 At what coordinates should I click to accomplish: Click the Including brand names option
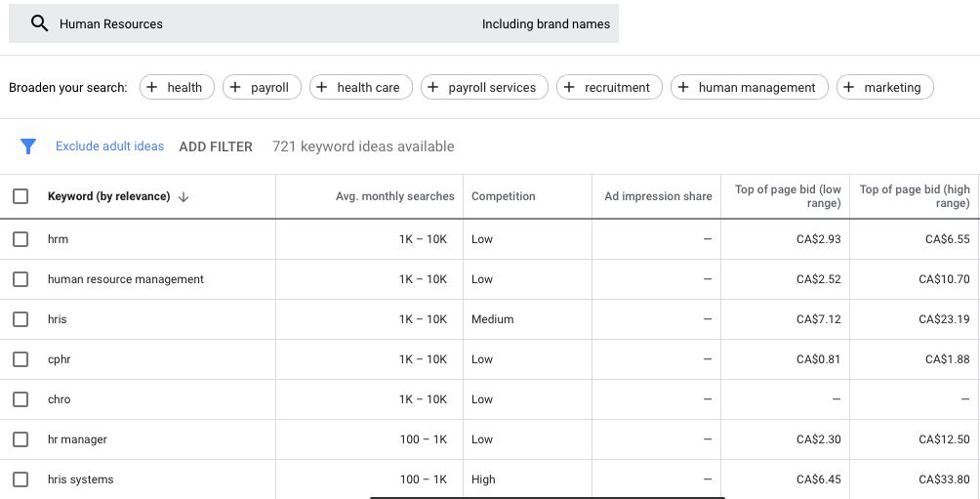546,23
